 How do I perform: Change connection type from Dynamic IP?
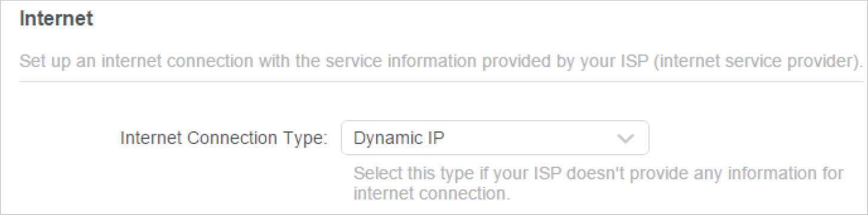(x=494, y=138)
